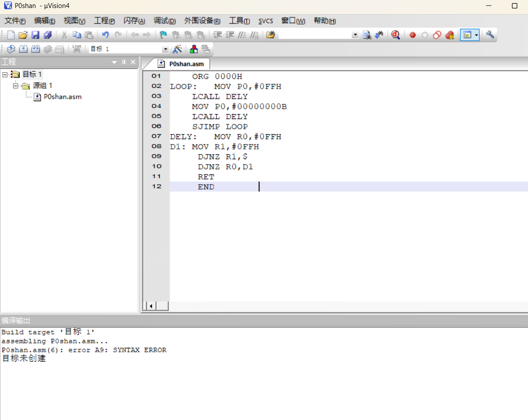Collapse the 源组 1 folder node
Image resolution: width=528 pixels, height=420 pixels.
coord(16,86)
